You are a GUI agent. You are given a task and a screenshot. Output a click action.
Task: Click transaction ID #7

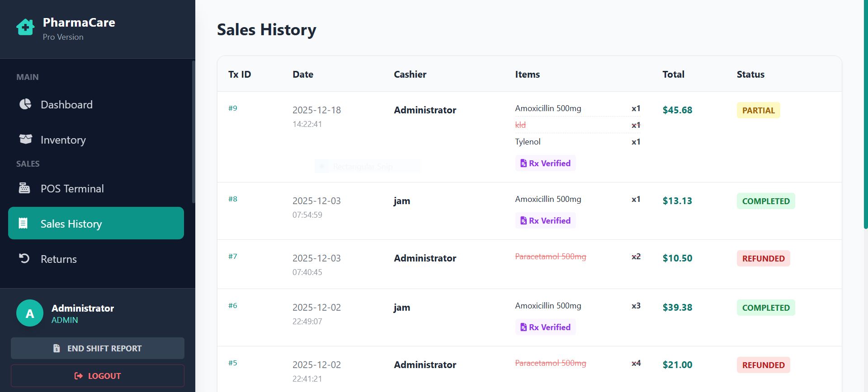coord(233,257)
